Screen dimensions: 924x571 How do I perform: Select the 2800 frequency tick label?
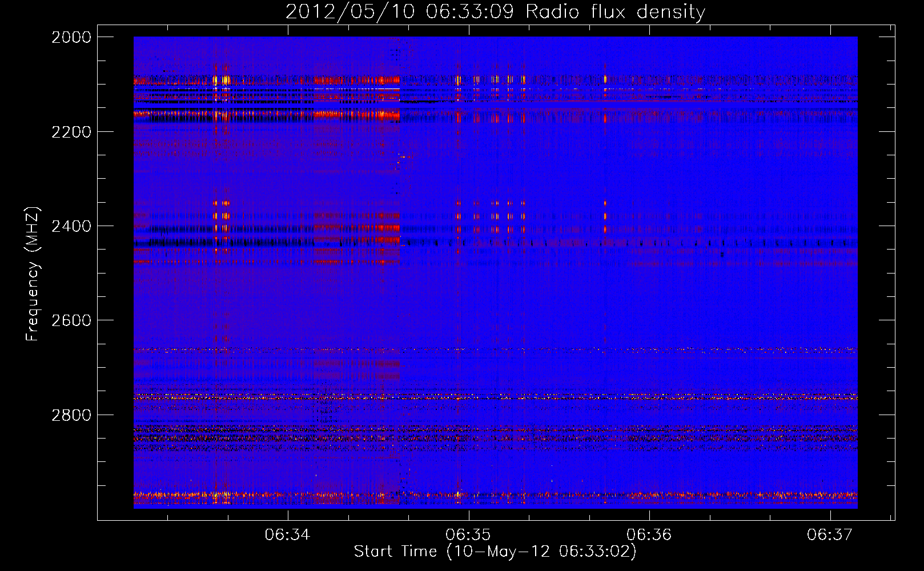coord(71,415)
